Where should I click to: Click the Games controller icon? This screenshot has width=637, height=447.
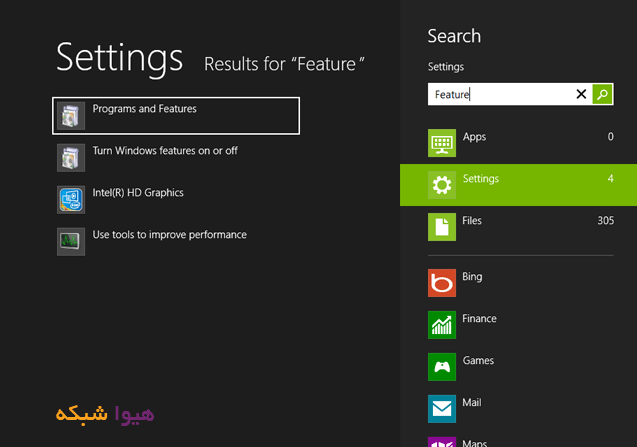442,367
